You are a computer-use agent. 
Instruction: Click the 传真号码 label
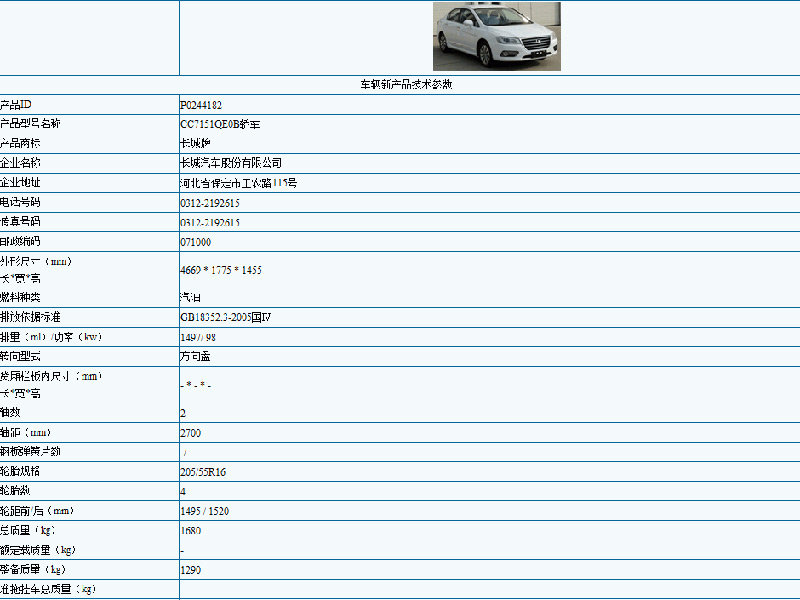pos(20,221)
